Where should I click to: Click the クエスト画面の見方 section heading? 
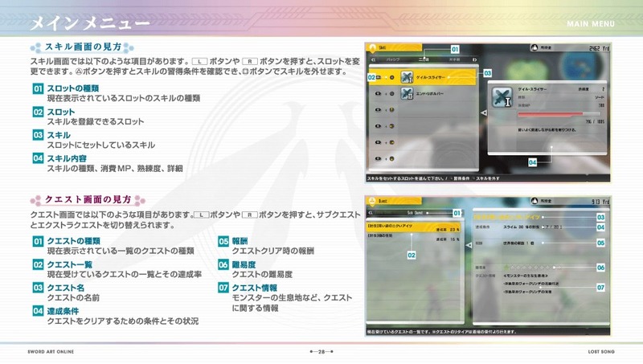tap(88, 199)
